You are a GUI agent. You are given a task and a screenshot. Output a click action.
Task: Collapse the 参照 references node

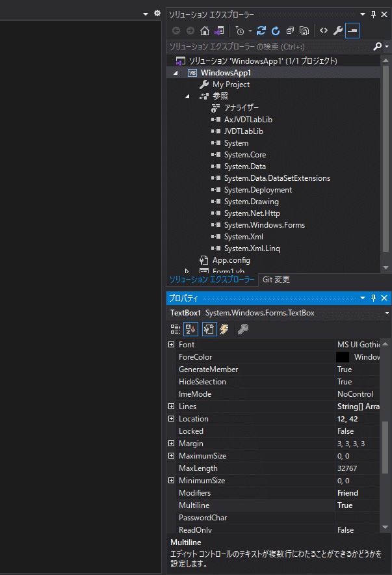[x=187, y=96]
